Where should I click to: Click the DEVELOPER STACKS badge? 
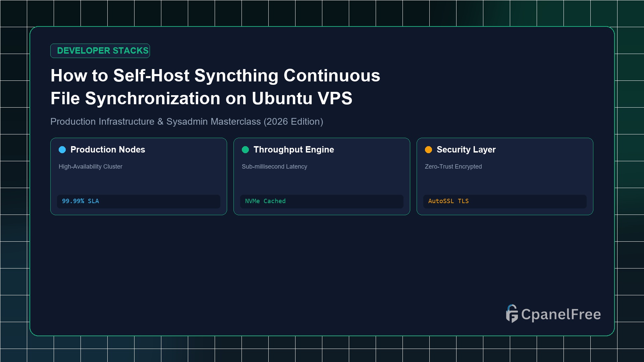tap(100, 51)
